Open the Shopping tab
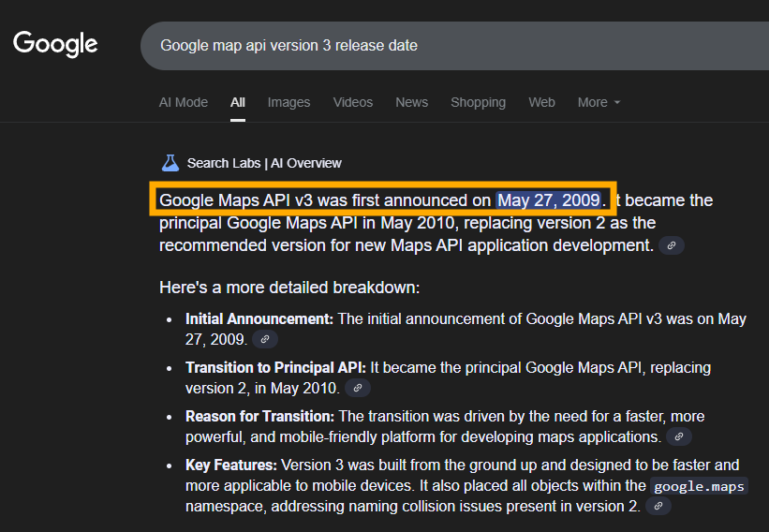The height and width of the screenshot is (532, 769). 479,102
